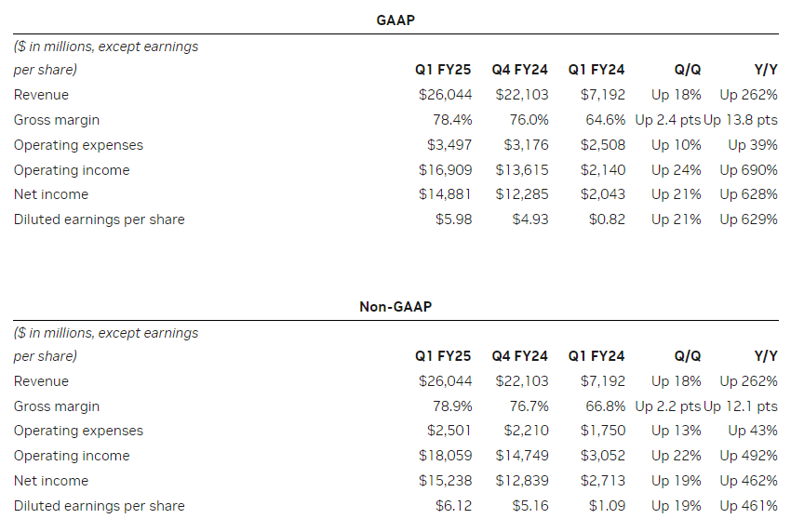Select GAAP net income value $14,881
Viewport: 804px width, 532px height.
(446, 194)
